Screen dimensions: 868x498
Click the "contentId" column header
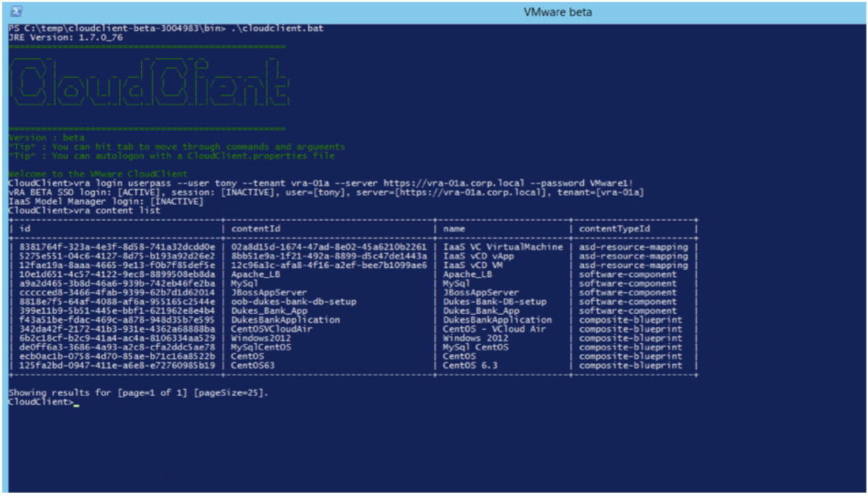point(255,229)
